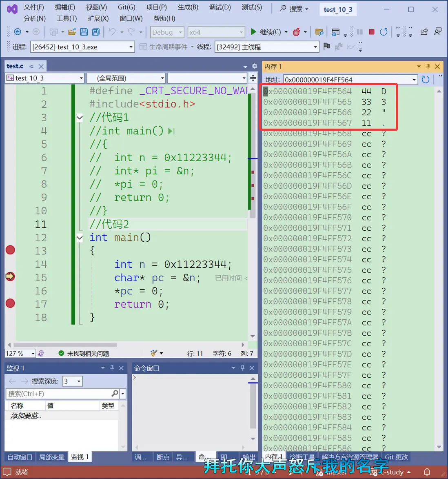The width and height of the screenshot is (448, 479).
Task: Open editor settings gear icon above code
Action: point(255,66)
